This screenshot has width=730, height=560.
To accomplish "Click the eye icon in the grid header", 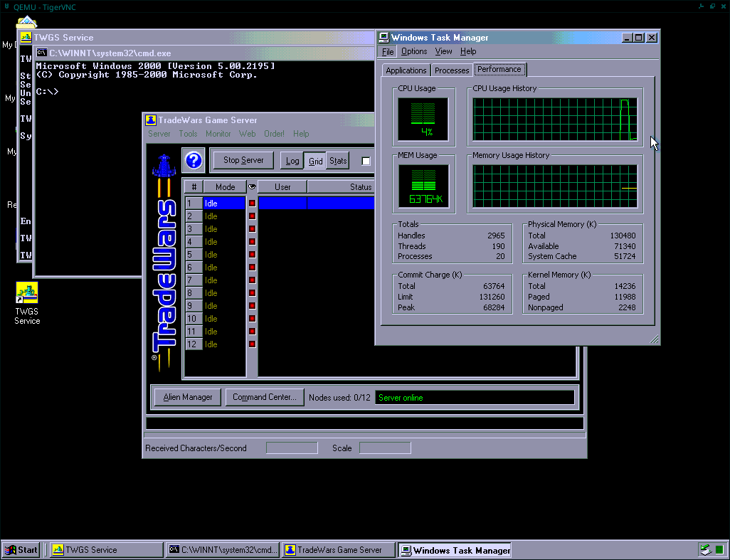I will click(252, 186).
